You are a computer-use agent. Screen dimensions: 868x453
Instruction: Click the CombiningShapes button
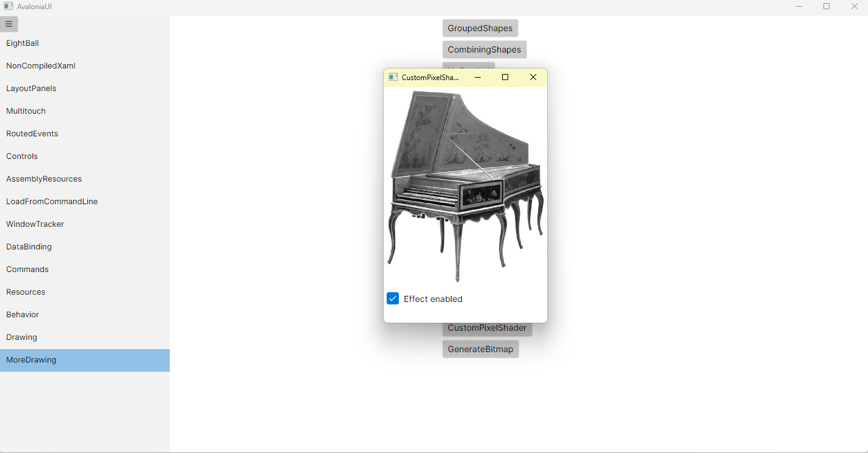click(x=484, y=50)
